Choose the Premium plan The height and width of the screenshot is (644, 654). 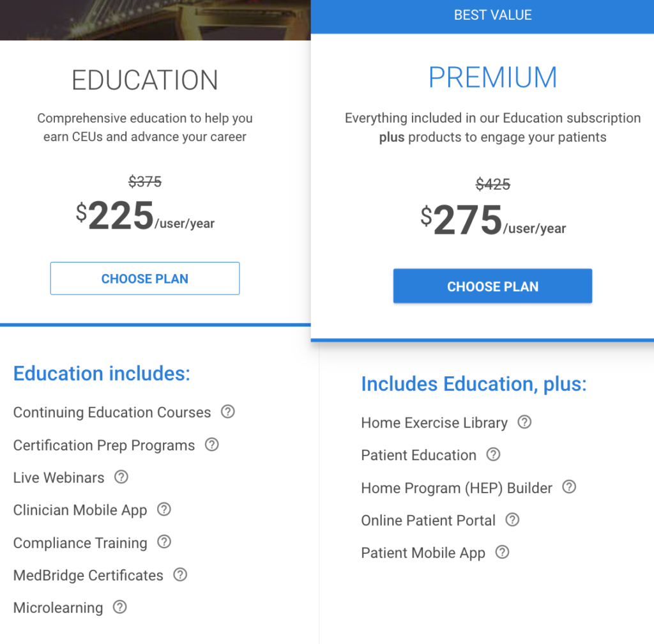(x=492, y=286)
